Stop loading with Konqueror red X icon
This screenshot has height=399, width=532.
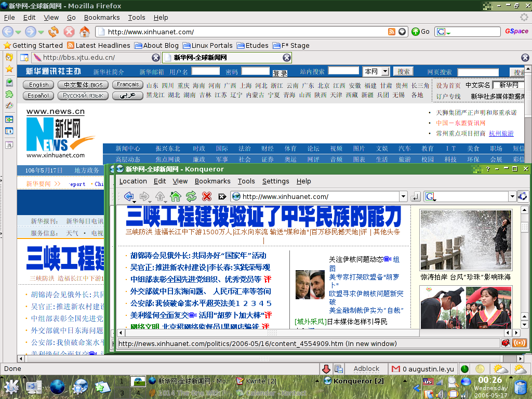pyautogui.click(x=207, y=196)
